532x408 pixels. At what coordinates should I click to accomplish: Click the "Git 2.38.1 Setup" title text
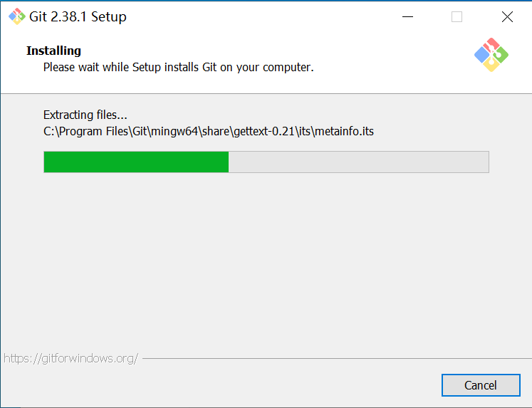tap(78, 16)
